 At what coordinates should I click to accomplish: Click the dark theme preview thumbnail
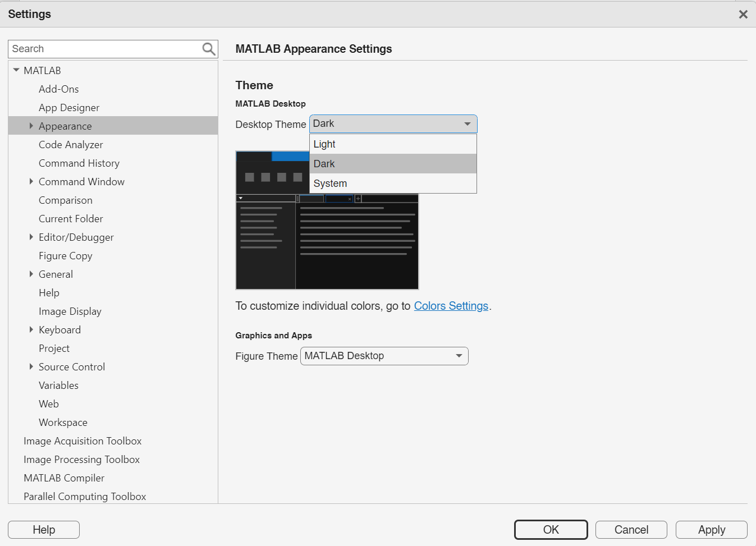[x=327, y=220]
